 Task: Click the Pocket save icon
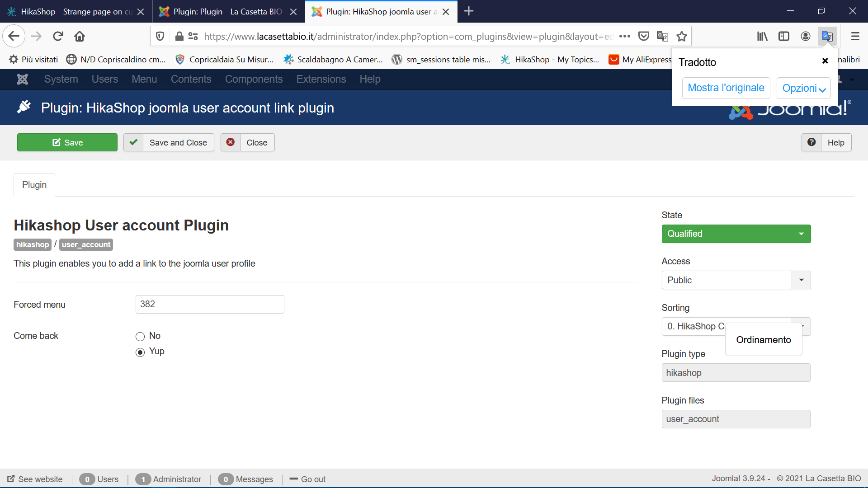(x=644, y=36)
